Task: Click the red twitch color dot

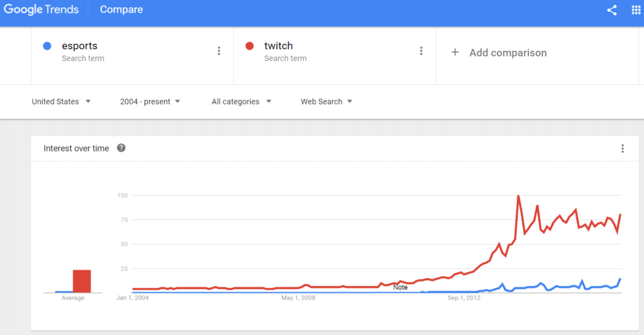Action: click(249, 46)
